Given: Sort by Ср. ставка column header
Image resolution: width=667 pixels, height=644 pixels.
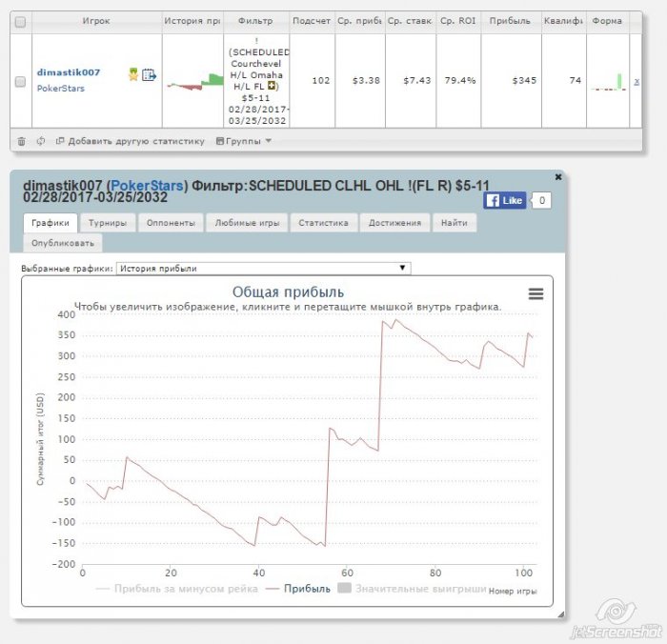Looking at the screenshot, I should coord(410,21).
